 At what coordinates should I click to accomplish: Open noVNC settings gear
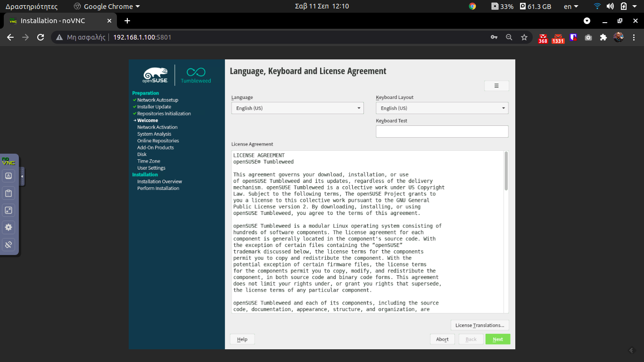point(8,227)
